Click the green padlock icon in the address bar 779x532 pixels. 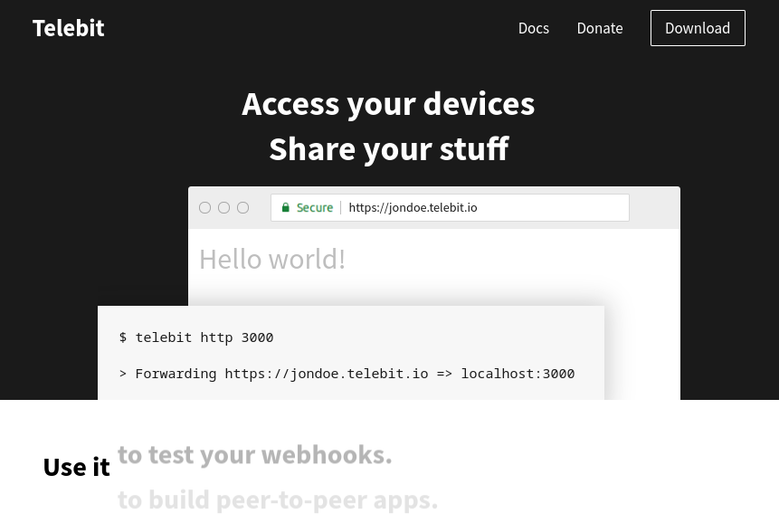pyautogui.click(x=285, y=207)
